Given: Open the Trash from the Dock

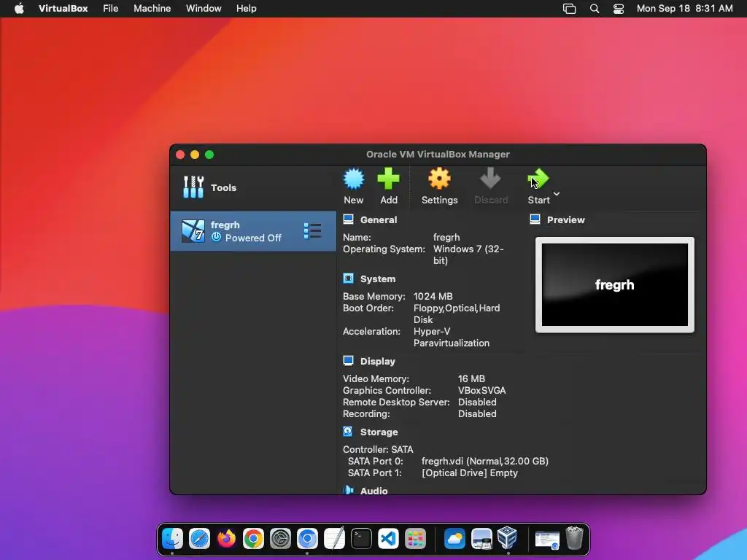Looking at the screenshot, I should tap(575, 538).
